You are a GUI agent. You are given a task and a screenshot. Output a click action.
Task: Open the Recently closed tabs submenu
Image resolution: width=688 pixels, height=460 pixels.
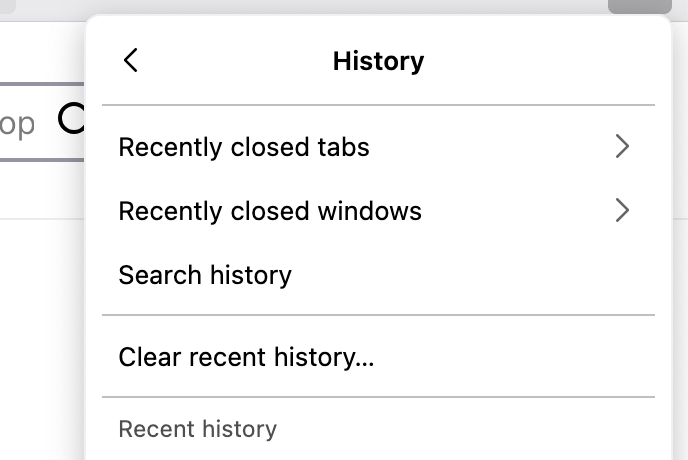(378, 147)
